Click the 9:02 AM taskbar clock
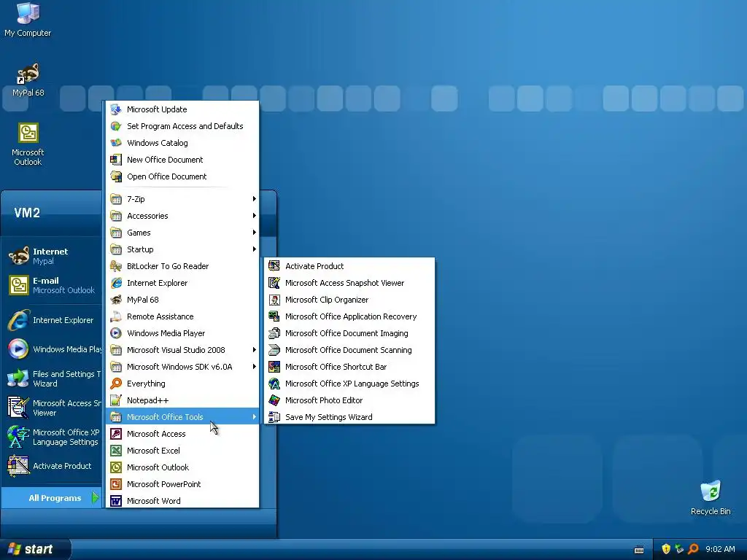This screenshot has width=747, height=560. (720, 549)
